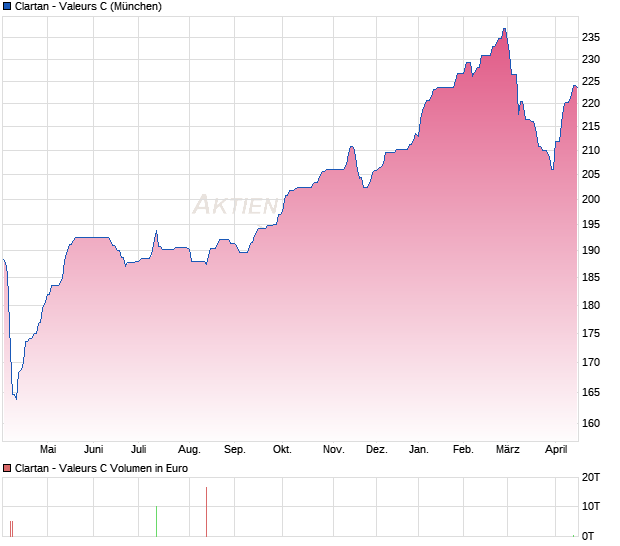Click the 220 price axis value
The image size is (620, 546).
pos(591,104)
